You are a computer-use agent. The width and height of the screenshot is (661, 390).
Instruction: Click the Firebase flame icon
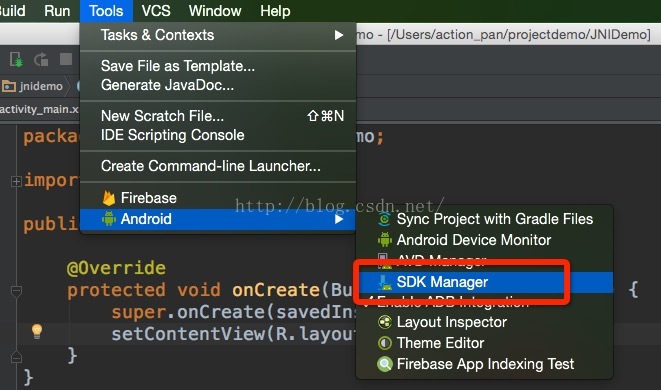(x=109, y=198)
